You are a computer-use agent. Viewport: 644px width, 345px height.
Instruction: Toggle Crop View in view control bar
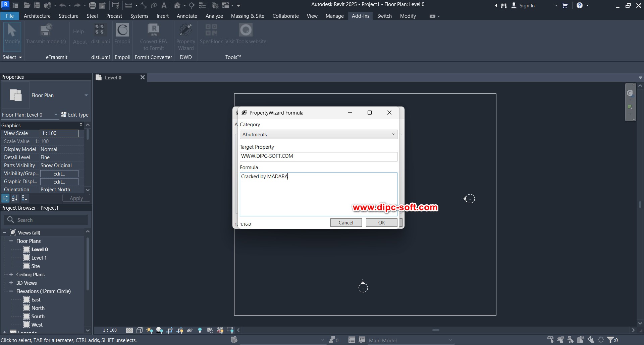[x=170, y=330]
